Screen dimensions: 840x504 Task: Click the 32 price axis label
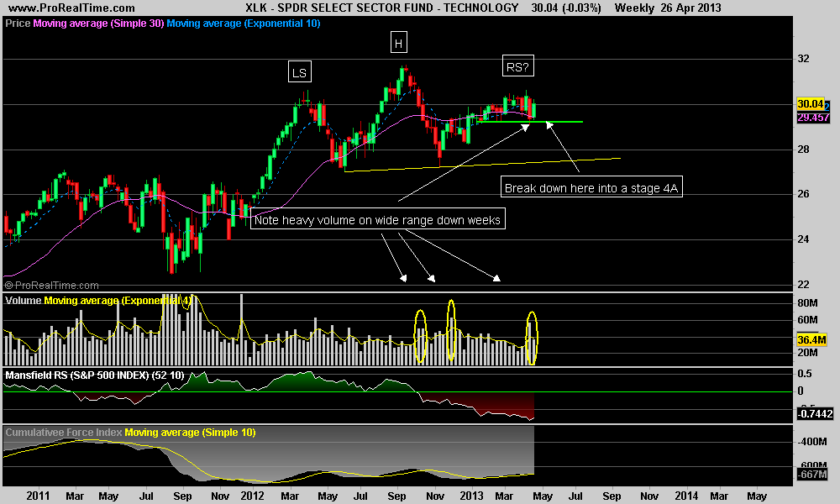[803, 59]
